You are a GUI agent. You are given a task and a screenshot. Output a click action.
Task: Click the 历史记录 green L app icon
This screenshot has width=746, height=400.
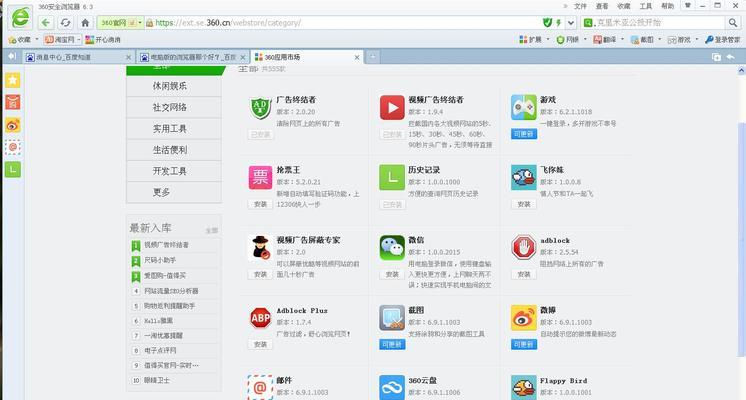(392, 177)
